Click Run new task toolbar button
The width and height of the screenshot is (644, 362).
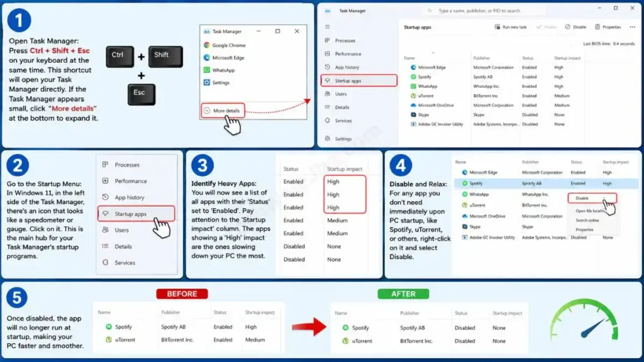point(511,27)
